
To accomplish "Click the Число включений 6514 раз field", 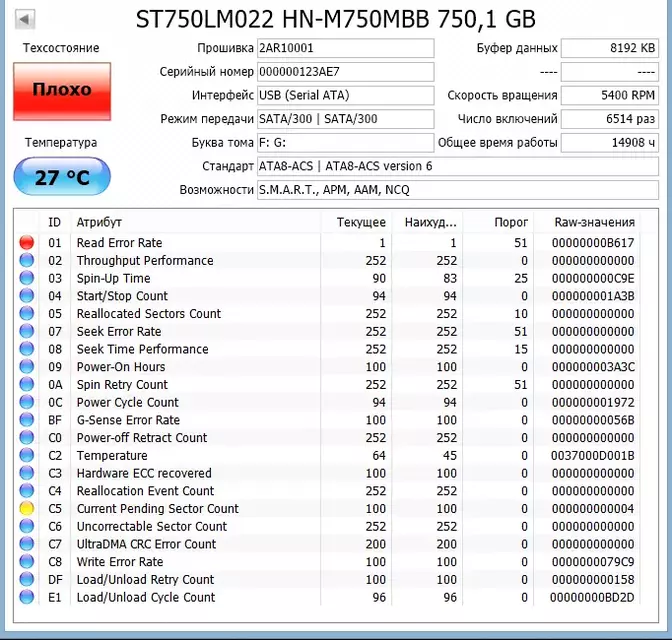I will (610, 119).
